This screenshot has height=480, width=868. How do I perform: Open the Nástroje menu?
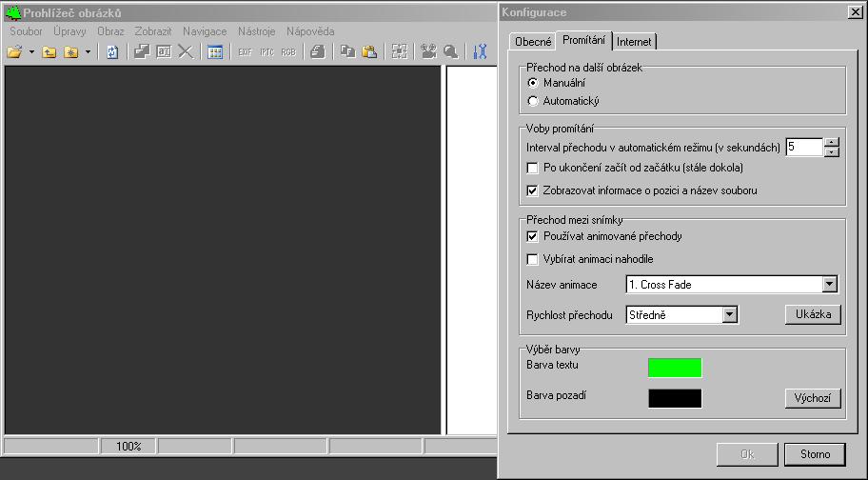[x=256, y=31]
